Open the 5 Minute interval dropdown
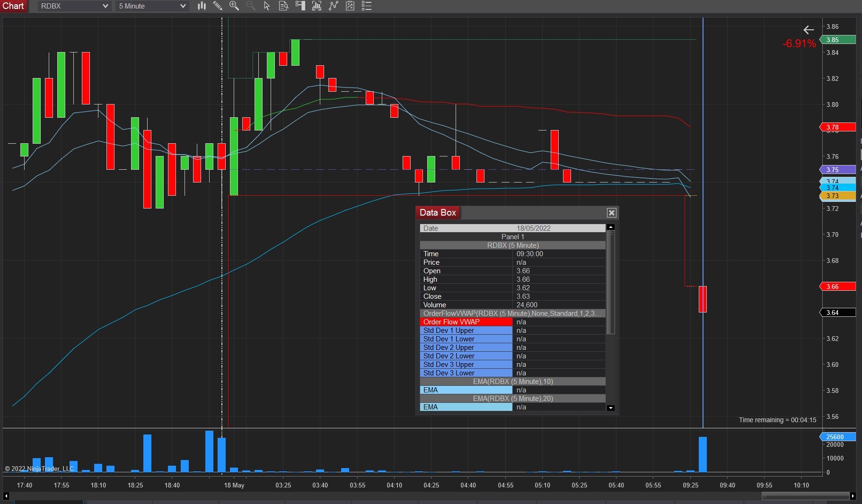The width and height of the screenshot is (862, 504). point(152,6)
